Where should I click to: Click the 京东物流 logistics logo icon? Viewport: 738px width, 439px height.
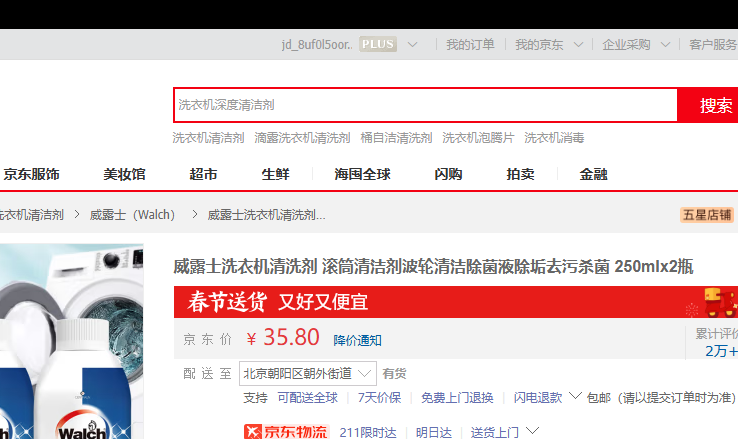286,432
